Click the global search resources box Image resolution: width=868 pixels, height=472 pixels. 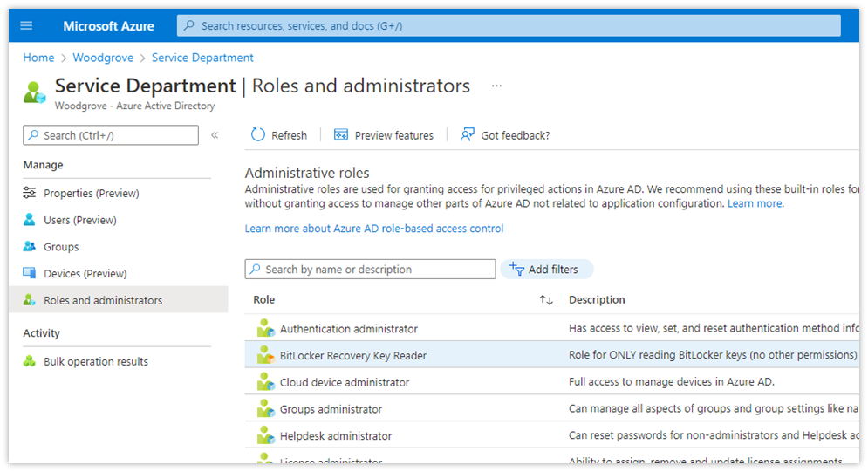[x=509, y=26]
